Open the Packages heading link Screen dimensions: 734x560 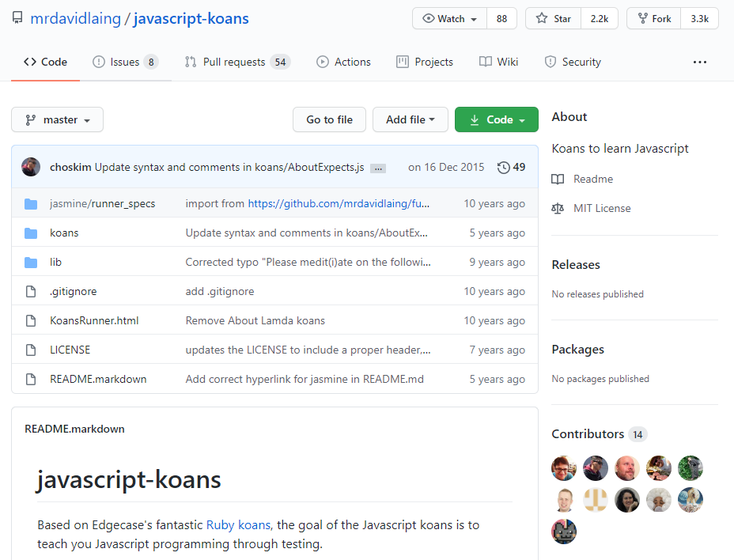point(577,350)
